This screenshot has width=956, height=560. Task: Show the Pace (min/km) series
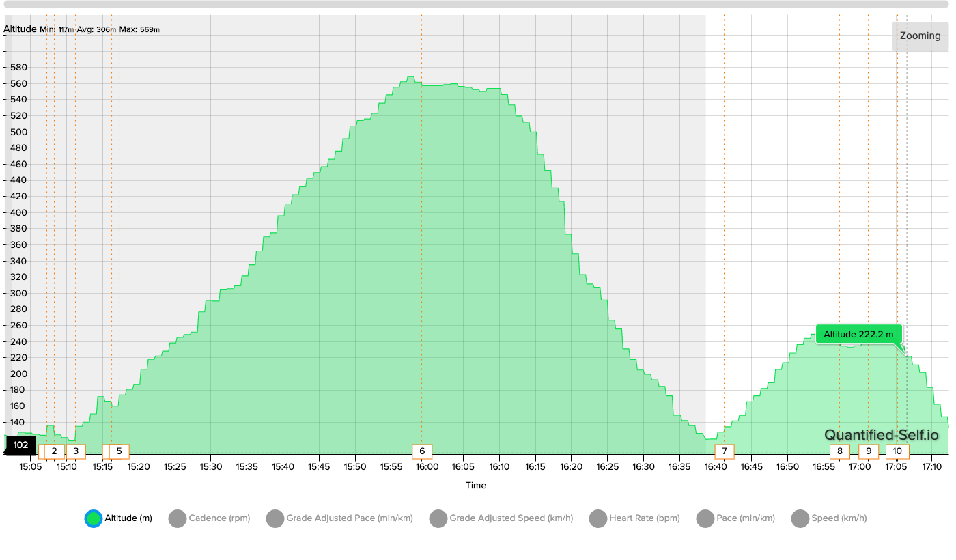click(735, 518)
